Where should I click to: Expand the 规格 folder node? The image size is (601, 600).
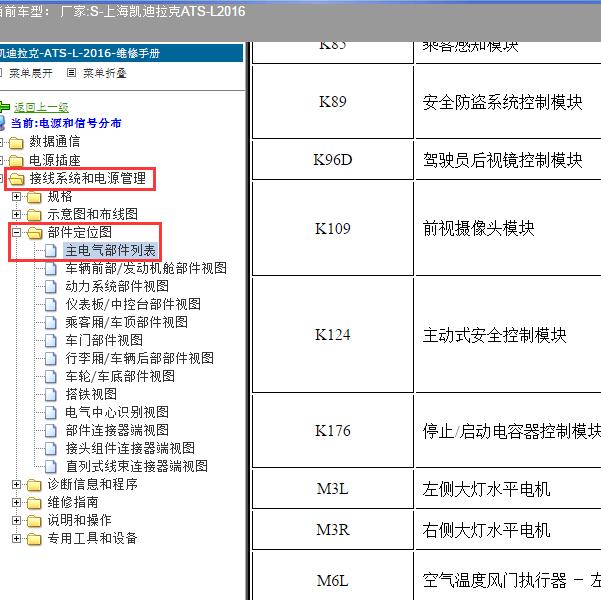coord(16,197)
